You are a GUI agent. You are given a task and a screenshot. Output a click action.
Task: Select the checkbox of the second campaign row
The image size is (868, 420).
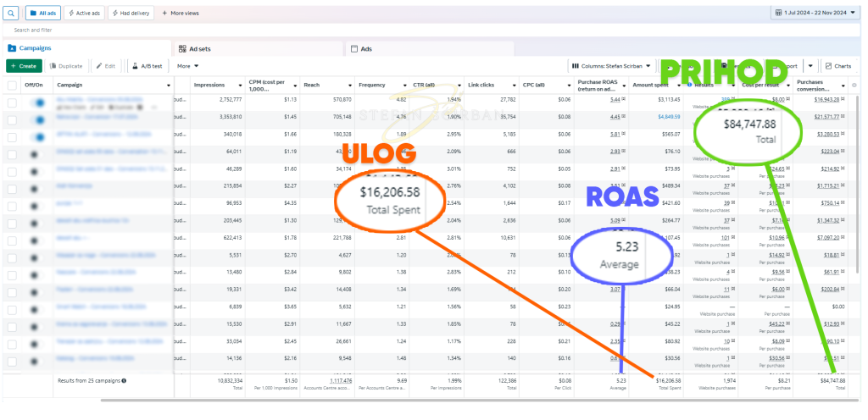12,119
